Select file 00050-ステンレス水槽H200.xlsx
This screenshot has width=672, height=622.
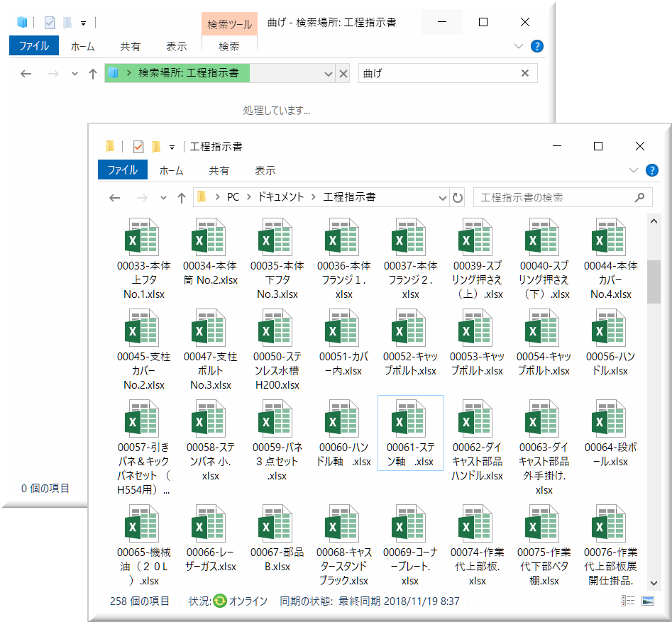coord(277,350)
